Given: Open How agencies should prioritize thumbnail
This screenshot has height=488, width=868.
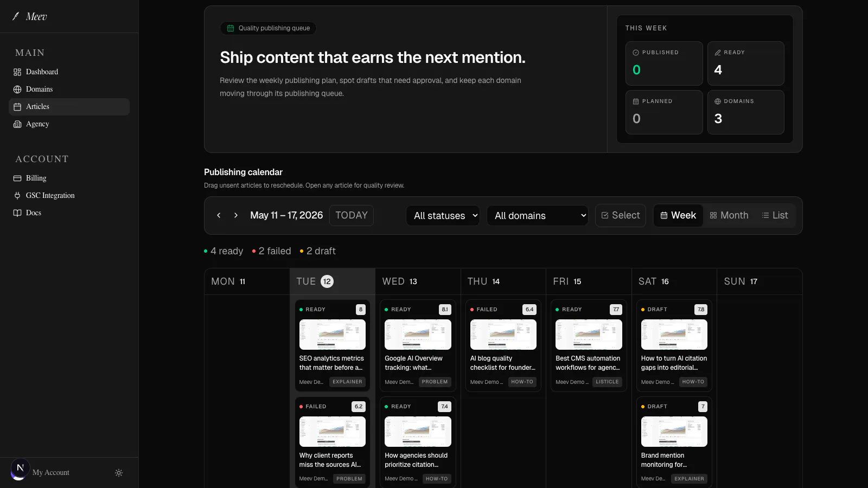Looking at the screenshot, I should coord(418,432).
